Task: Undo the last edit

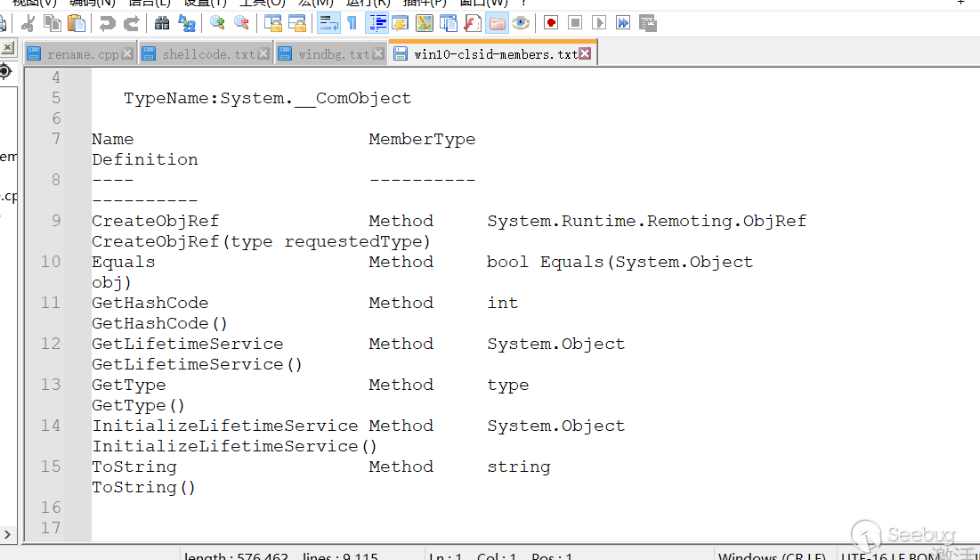Action: pyautogui.click(x=108, y=24)
